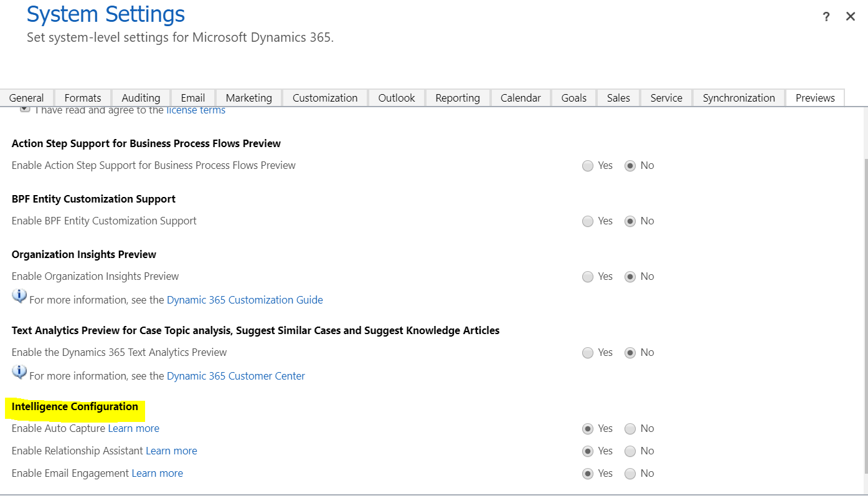Screen dimensions: 868x498
Task: Switch to the General tab
Action: [x=27, y=98]
